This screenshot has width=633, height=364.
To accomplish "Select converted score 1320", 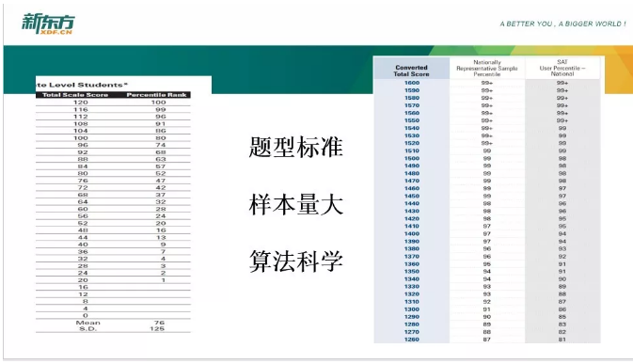I will point(412,294).
